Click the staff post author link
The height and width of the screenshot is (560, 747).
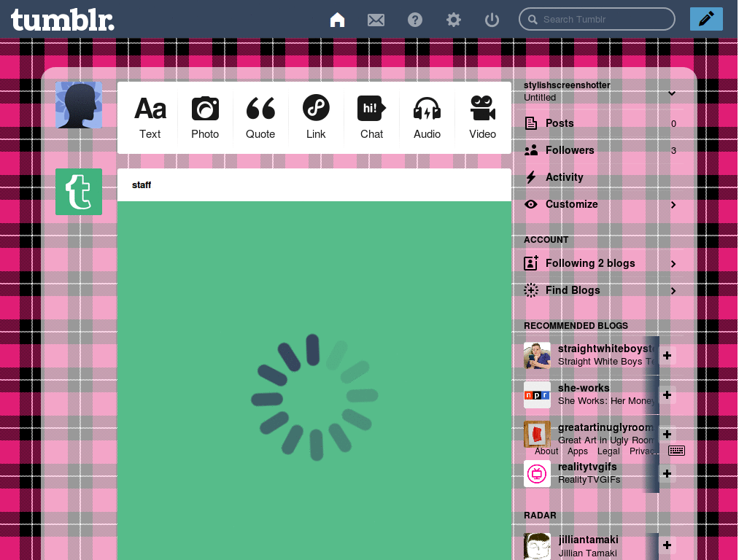(x=142, y=184)
